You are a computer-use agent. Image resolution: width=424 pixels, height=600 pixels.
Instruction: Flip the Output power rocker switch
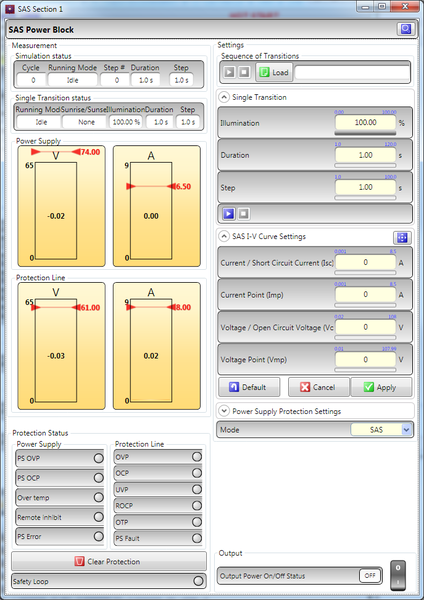(x=398, y=575)
